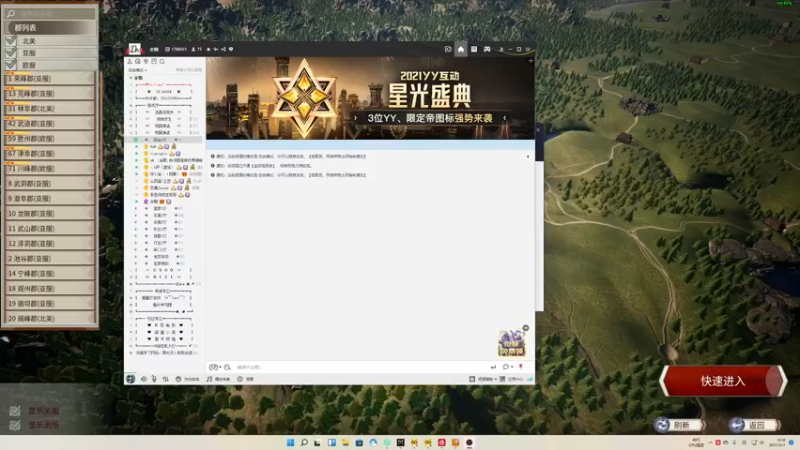
Task: Collapse the top-level channel tree node
Action: pos(131,78)
